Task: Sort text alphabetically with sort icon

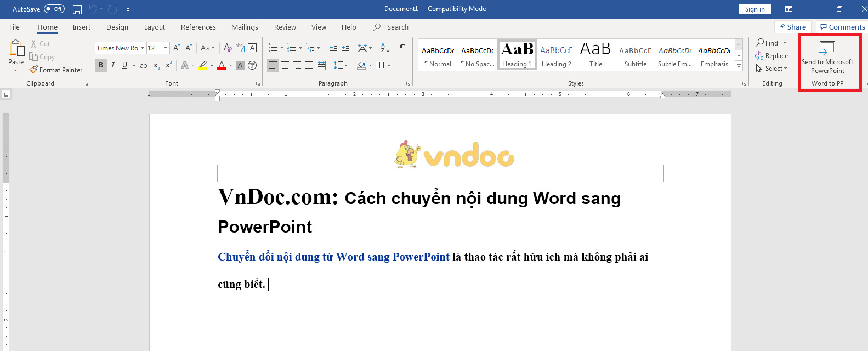Action: coord(385,48)
